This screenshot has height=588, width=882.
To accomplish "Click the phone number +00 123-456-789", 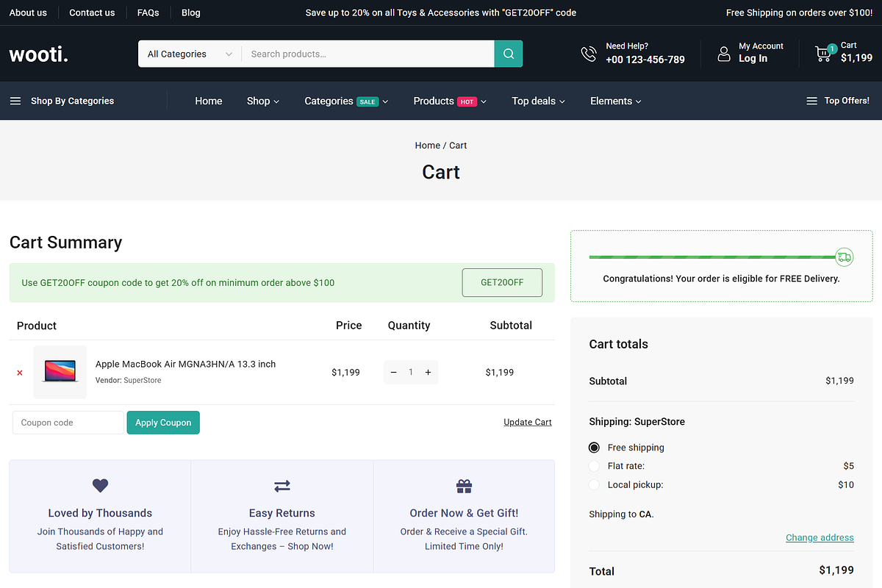I will pyautogui.click(x=645, y=60).
